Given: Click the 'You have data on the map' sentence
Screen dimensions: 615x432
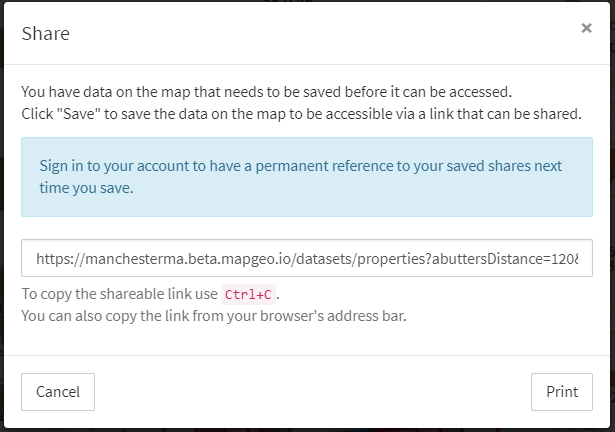Looking at the screenshot, I should [x=266, y=92].
